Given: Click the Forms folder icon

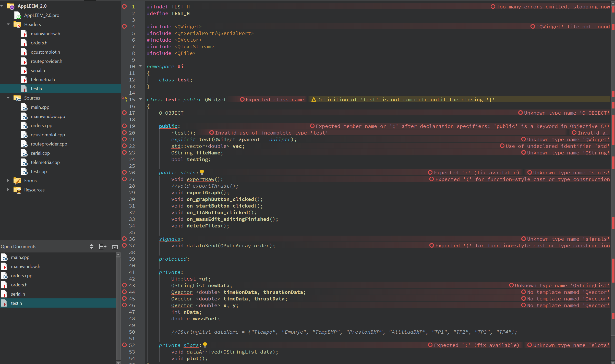Looking at the screenshot, I should coord(17,180).
